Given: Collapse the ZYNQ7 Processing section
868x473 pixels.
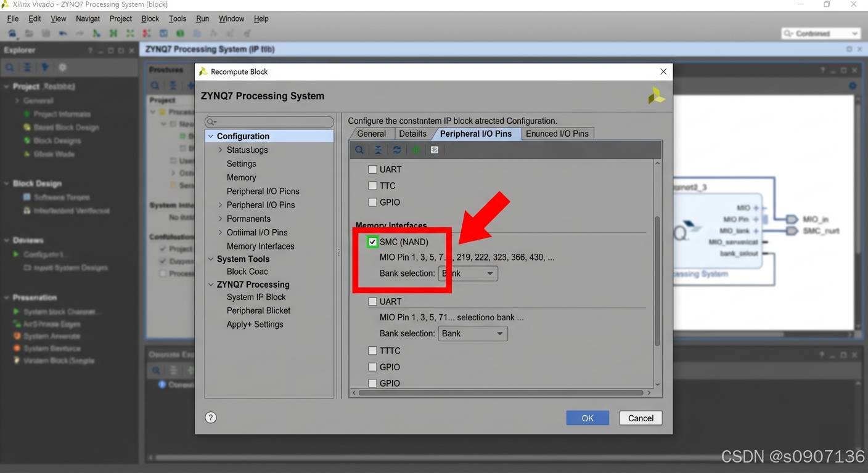Looking at the screenshot, I should pos(211,285).
